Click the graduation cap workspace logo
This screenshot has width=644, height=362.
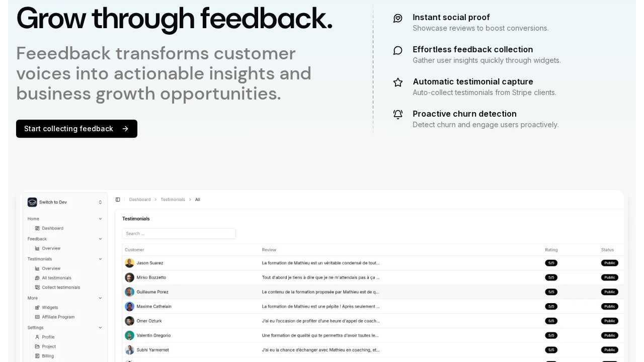32,202
